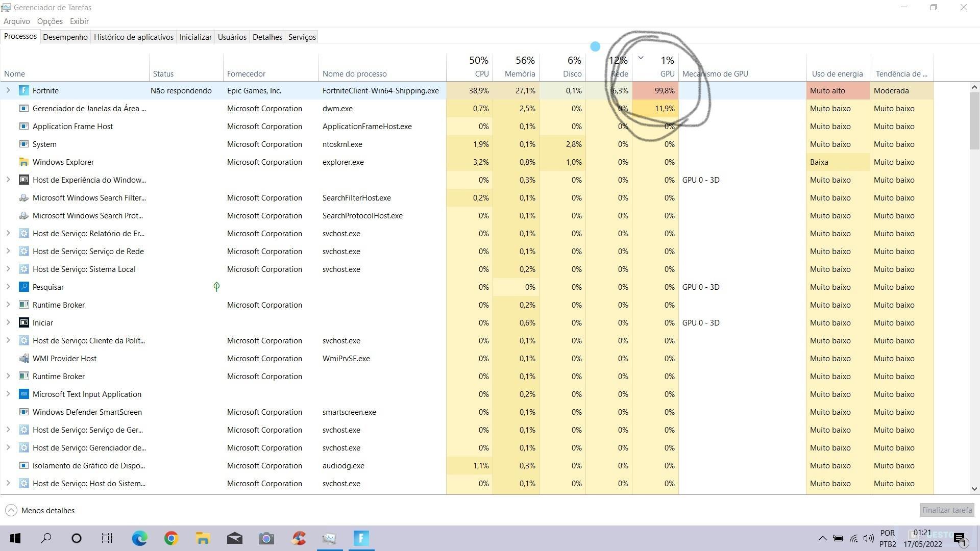The image size is (980, 551).
Task: Open Mail app from taskbar
Action: (x=235, y=538)
